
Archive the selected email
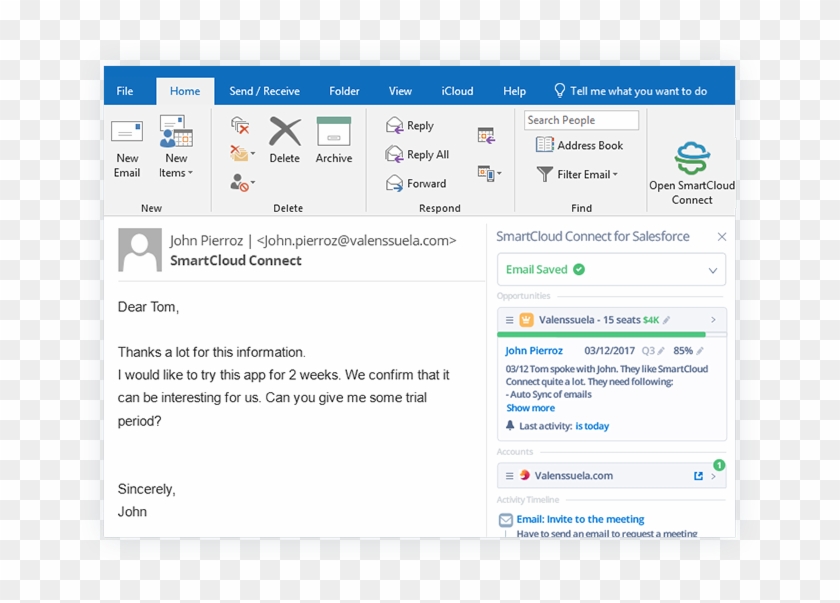click(334, 140)
